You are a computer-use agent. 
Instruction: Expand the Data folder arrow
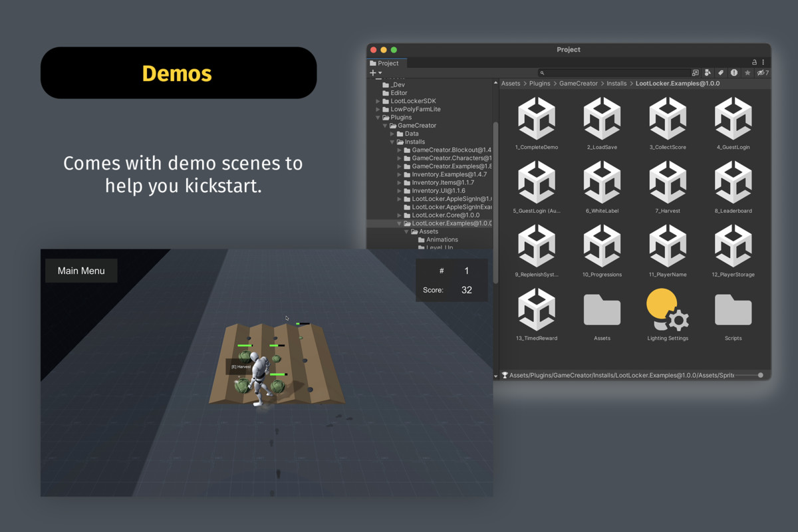point(392,134)
